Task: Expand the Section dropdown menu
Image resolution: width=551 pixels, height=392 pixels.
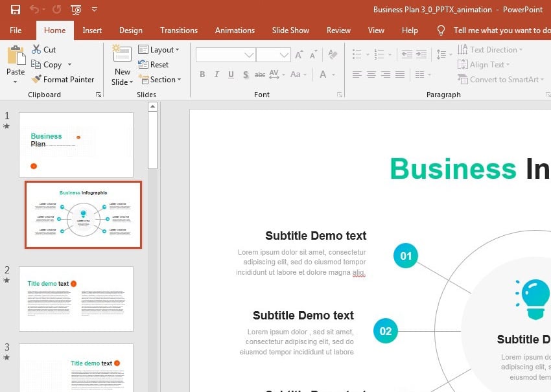Action: 159,80
